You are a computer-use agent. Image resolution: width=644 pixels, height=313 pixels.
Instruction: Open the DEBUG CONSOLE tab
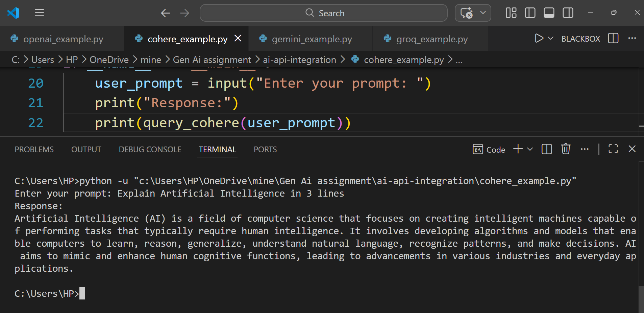point(150,150)
